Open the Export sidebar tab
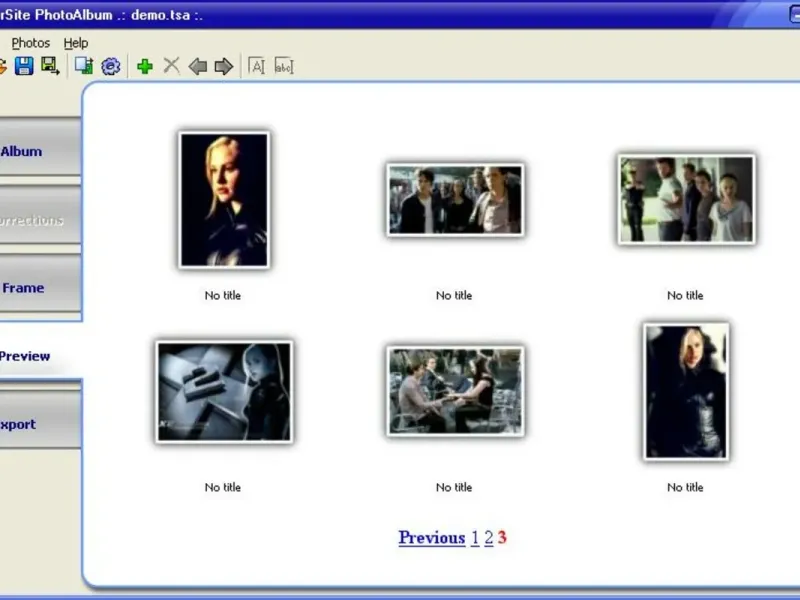 40,420
